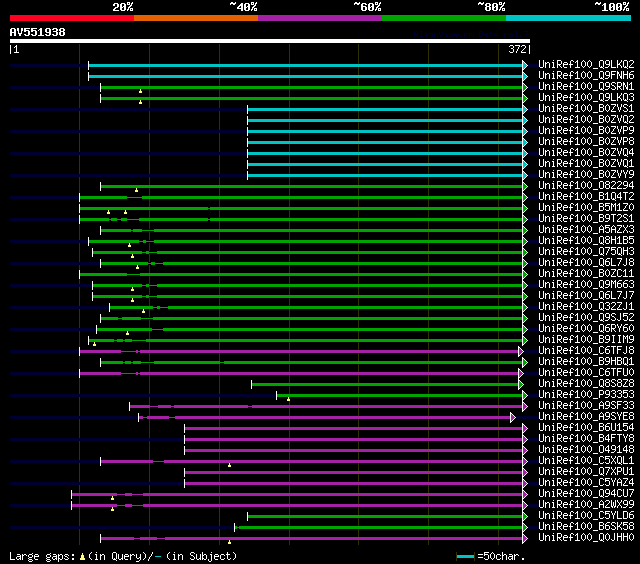Click the UniRef100_B9T2S1 label
Image resolution: width=640 pixels, height=564 pixels.
click(x=586, y=219)
